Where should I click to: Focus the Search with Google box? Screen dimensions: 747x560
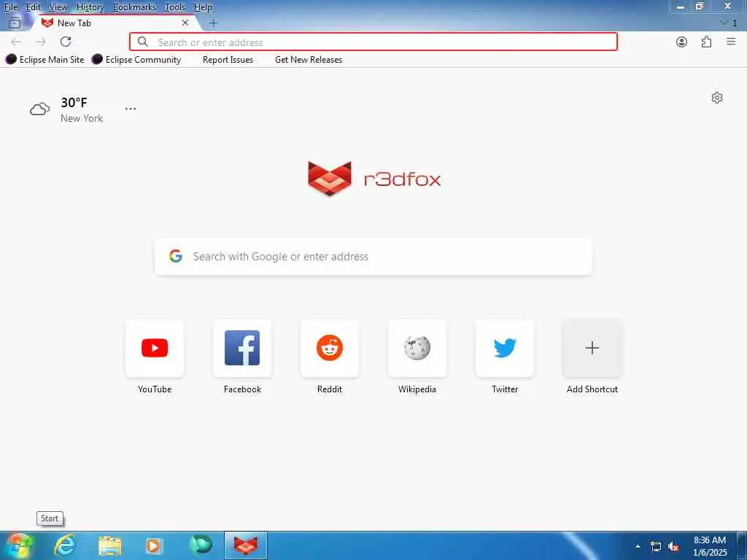(373, 256)
